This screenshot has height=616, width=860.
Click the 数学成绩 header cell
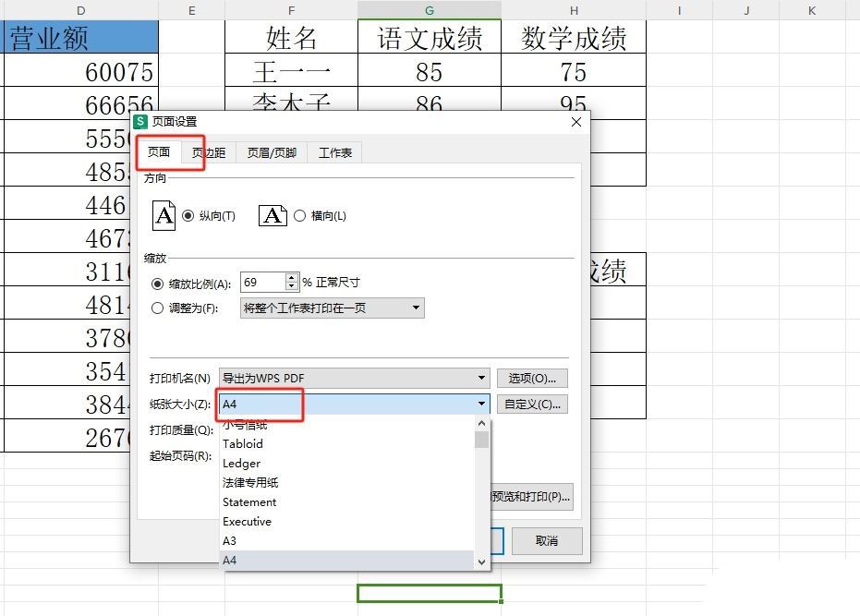click(574, 37)
